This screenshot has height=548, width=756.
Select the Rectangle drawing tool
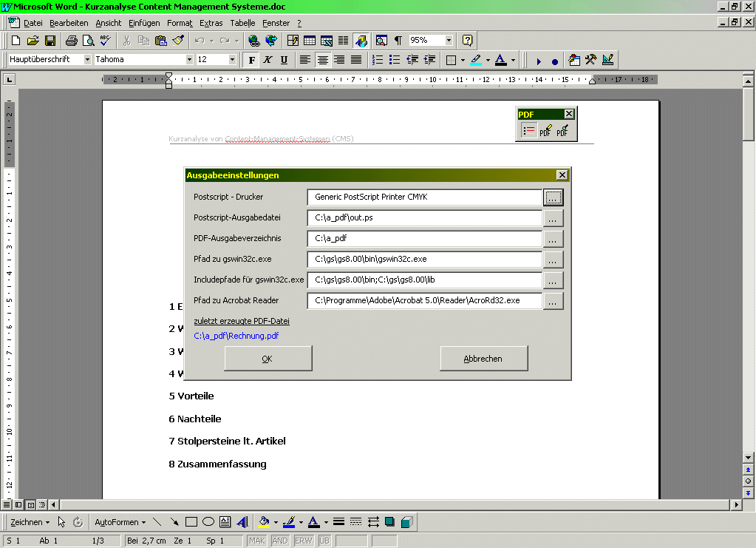point(191,522)
